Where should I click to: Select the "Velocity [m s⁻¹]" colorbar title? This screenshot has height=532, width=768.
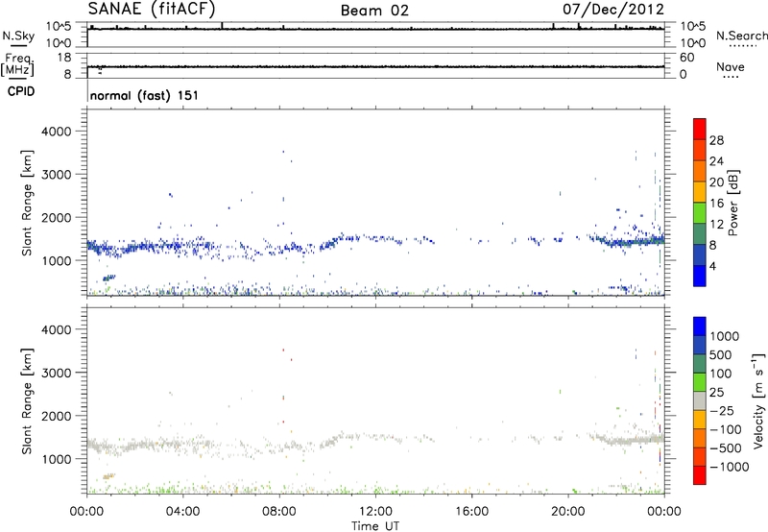[758, 400]
